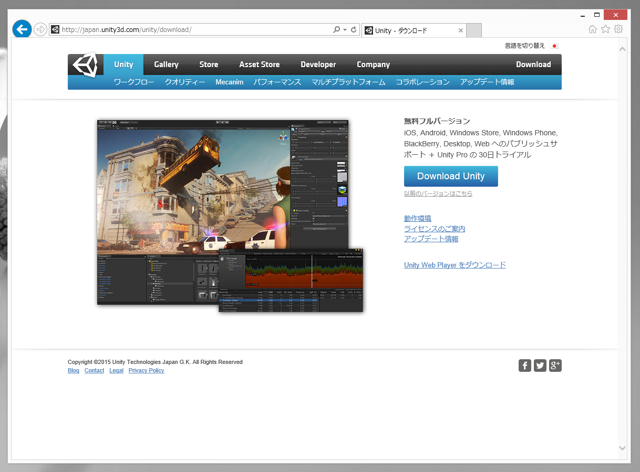This screenshot has width=640, height=472.
Task: Open the Blog footer link
Action: point(73,370)
